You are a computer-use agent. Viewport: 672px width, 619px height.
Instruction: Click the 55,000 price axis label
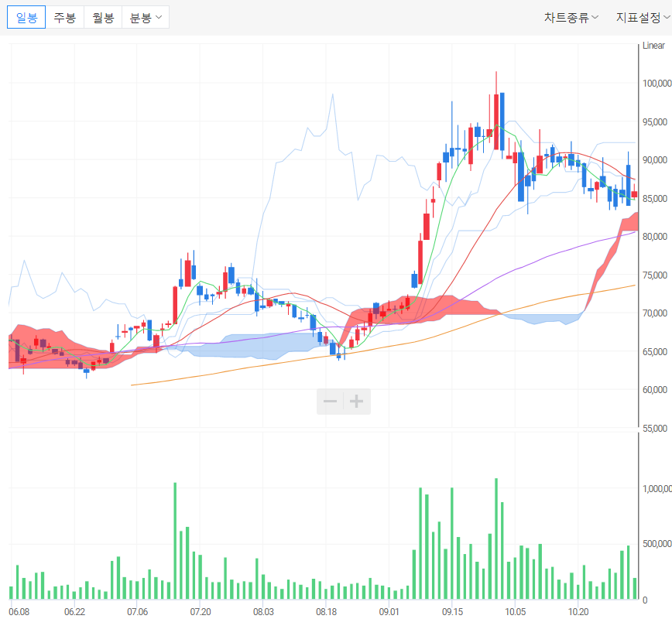655,429
